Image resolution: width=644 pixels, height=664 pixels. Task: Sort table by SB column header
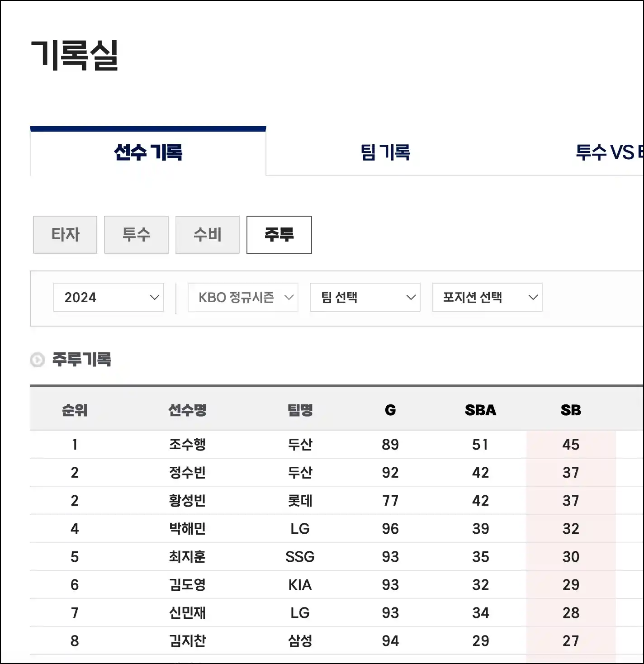tap(571, 410)
